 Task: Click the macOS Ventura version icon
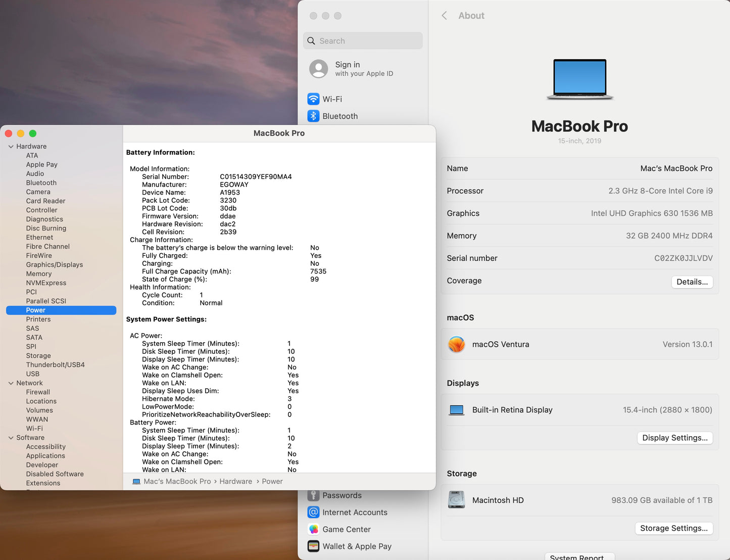coord(456,344)
